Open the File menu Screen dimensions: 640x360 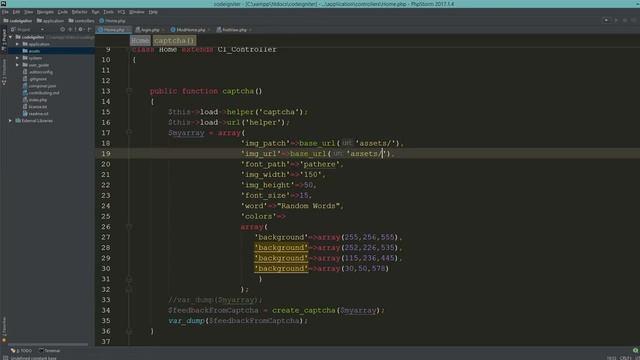[x=5, y=12]
